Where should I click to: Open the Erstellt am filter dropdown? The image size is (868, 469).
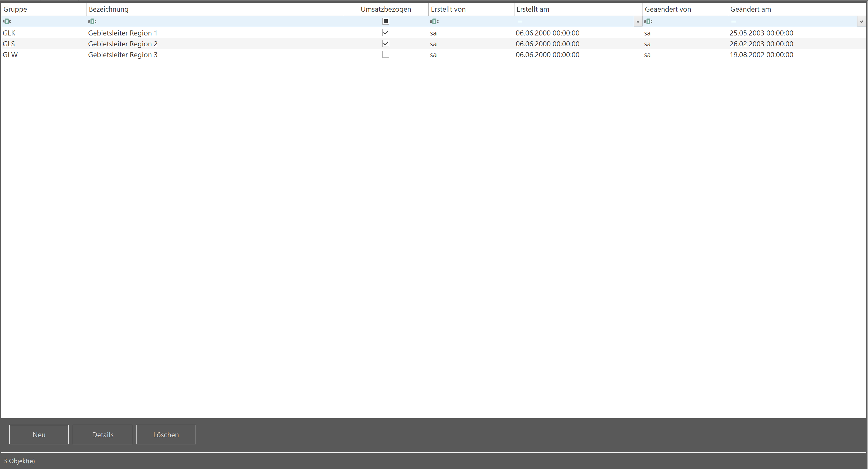[638, 21]
